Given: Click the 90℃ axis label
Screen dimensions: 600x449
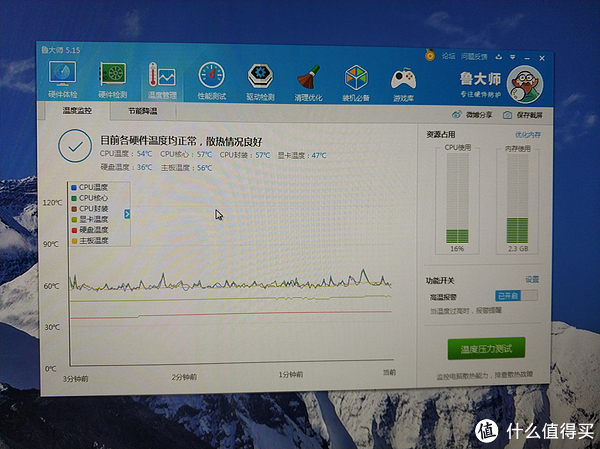Looking at the screenshot, I should 51,244.
